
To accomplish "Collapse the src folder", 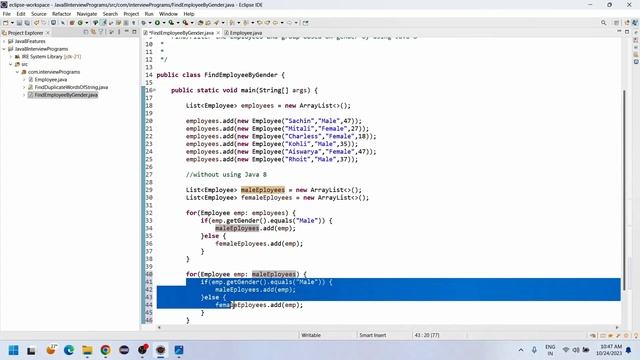I will [x=11, y=64].
